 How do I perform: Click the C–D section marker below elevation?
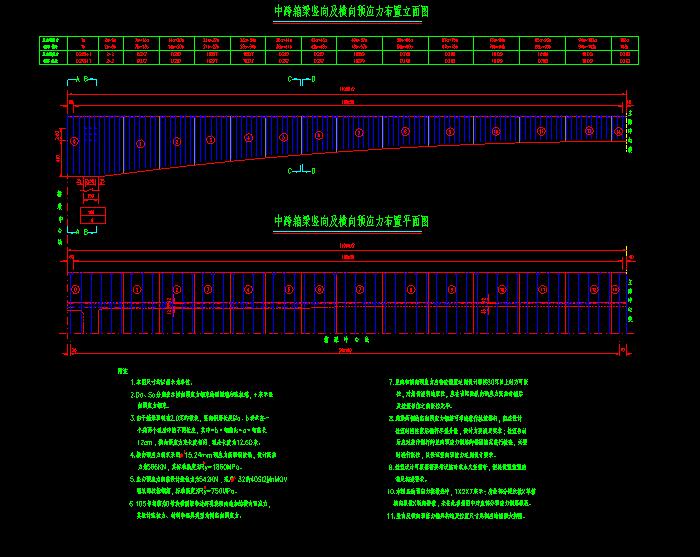[x=302, y=170]
